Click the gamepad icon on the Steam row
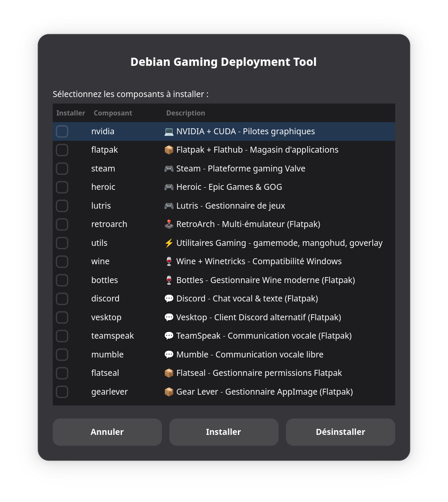Viewport: 448px width, 502px height. pos(169,168)
